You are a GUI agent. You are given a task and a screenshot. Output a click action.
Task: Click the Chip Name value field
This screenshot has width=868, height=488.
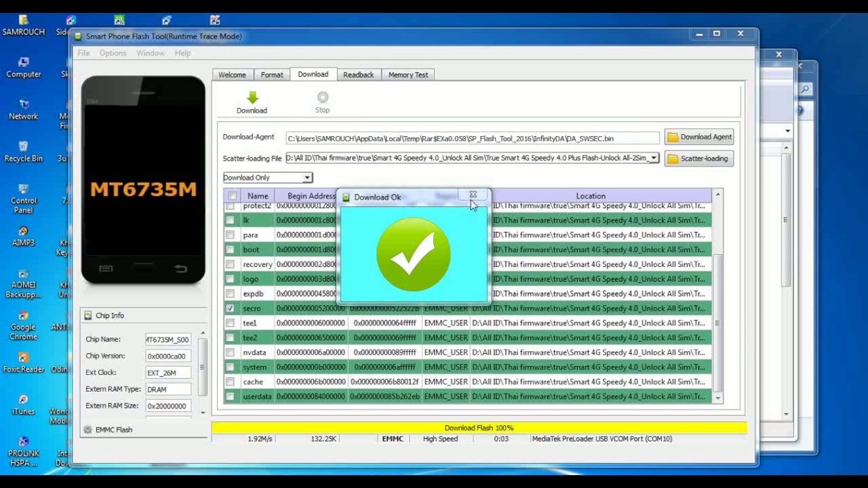pos(168,340)
